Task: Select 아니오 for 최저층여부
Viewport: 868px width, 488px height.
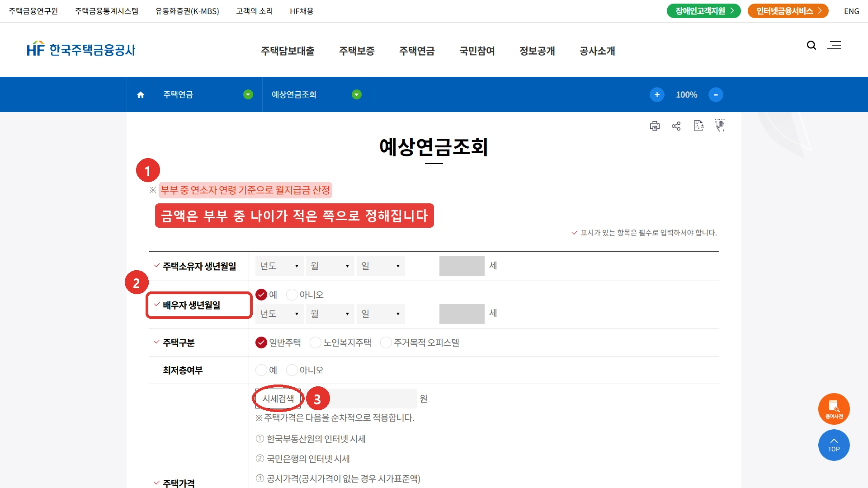Action: click(x=292, y=370)
